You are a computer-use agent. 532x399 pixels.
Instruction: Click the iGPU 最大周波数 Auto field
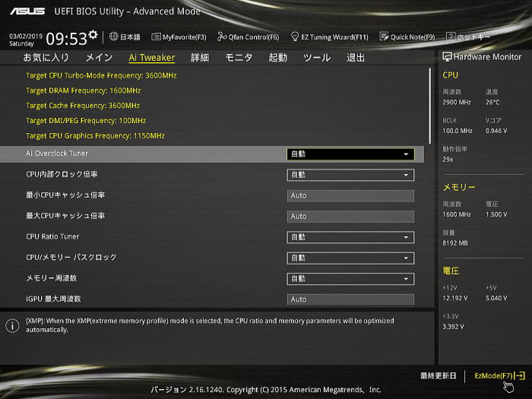[x=350, y=299]
